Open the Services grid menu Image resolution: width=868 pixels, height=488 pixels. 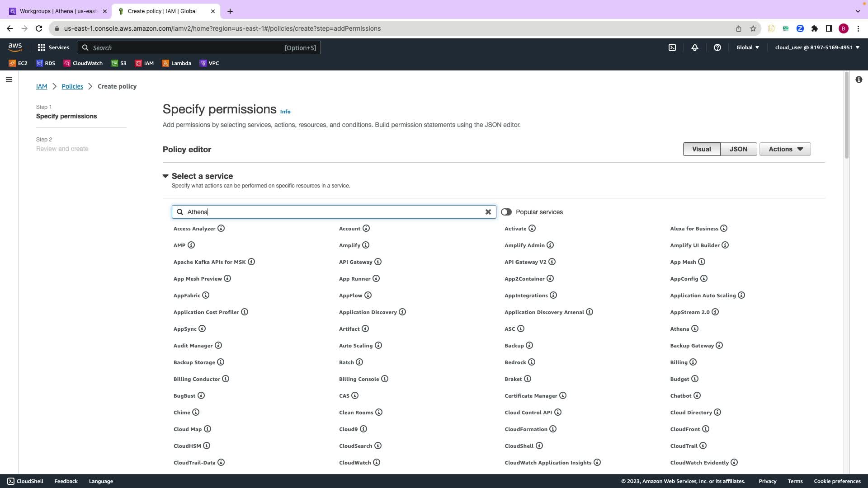53,47
